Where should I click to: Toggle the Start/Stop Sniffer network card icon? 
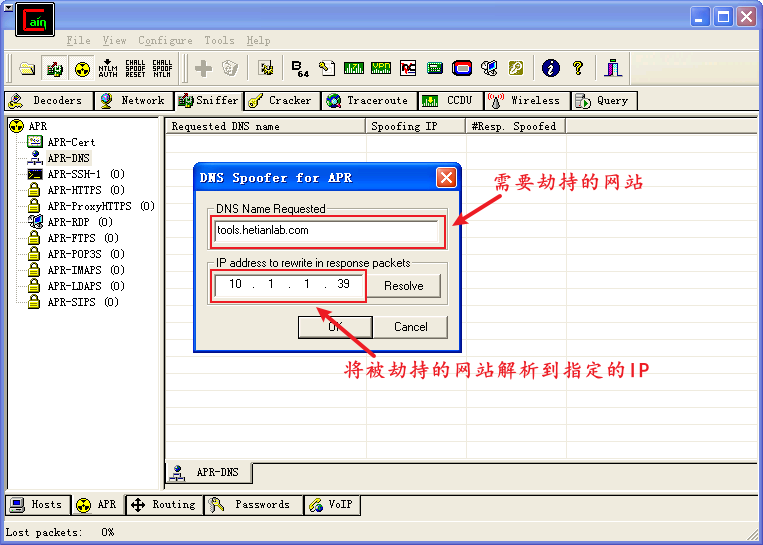[x=54, y=69]
